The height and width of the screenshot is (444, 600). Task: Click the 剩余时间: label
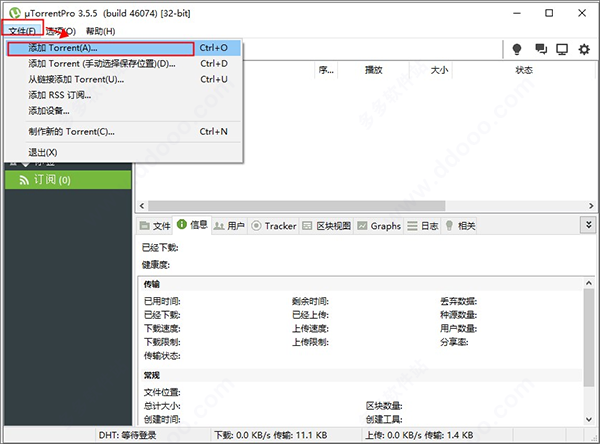310,301
